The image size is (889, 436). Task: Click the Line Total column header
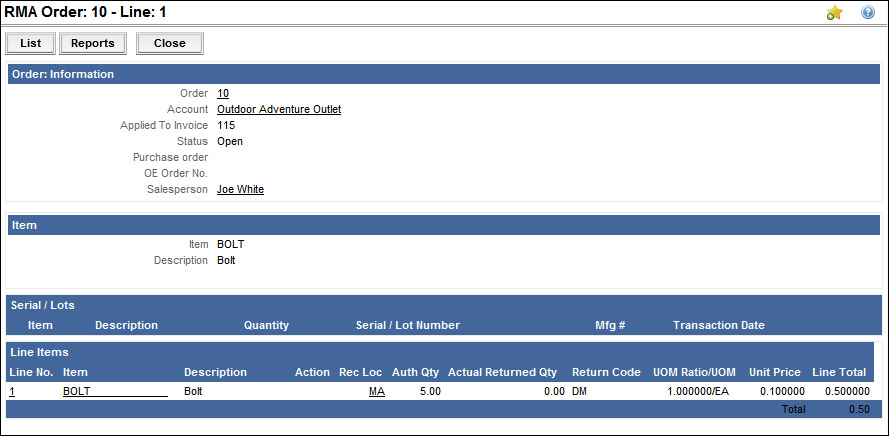pyautogui.click(x=840, y=372)
